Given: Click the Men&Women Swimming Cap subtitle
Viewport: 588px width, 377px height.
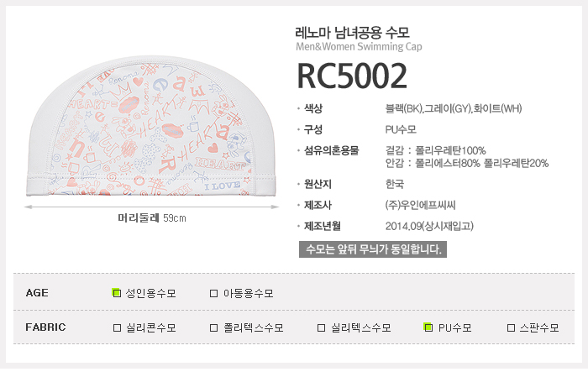Looking at the screenshot, I should [x=359, y=47].
